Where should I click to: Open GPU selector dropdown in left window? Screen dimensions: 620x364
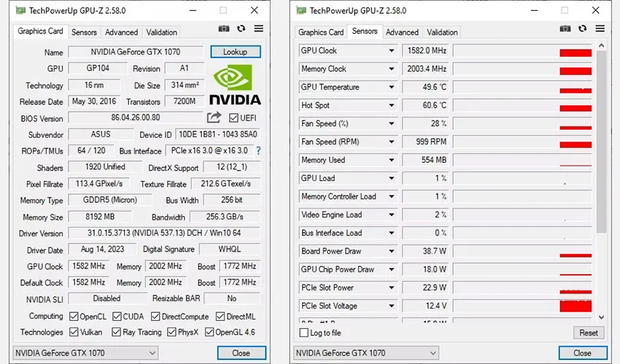tap(85, 353)
